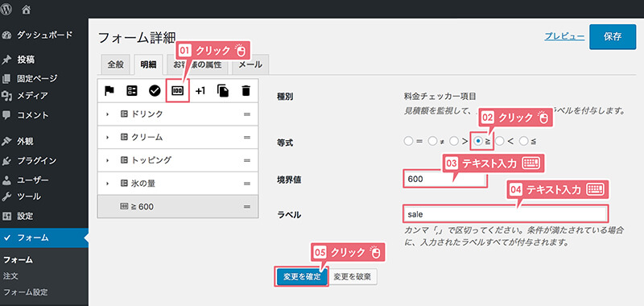Grab the クリーム row drag handle
The image size is (644, 306).
247,137
